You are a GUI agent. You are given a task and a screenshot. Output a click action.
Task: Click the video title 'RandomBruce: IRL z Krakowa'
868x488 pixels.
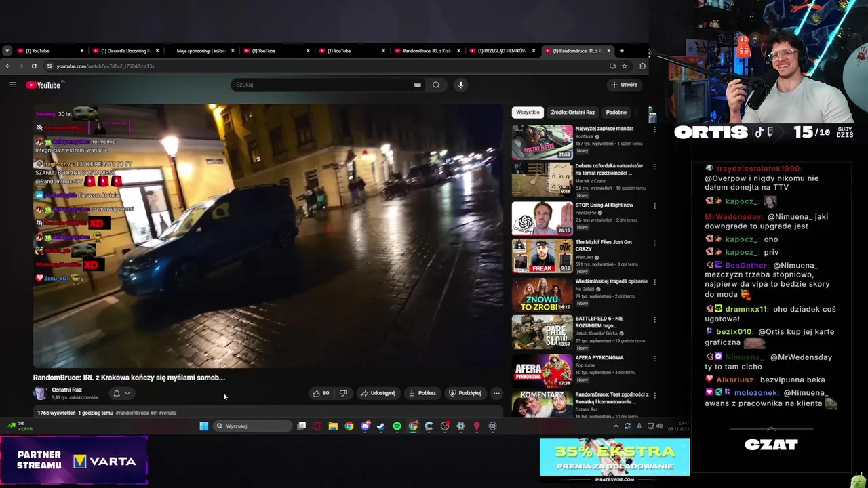[129, 378]
